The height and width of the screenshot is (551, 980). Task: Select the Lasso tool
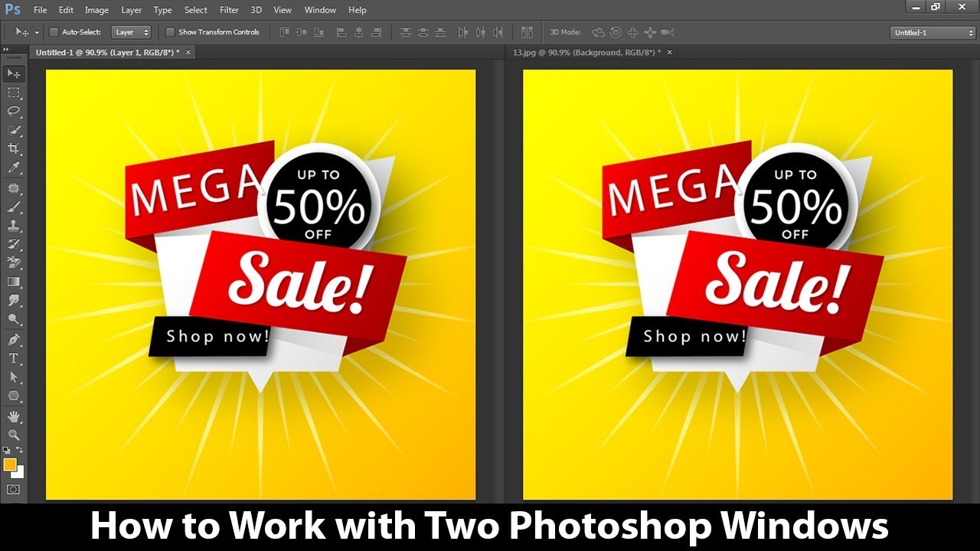(x=14, y=111)
